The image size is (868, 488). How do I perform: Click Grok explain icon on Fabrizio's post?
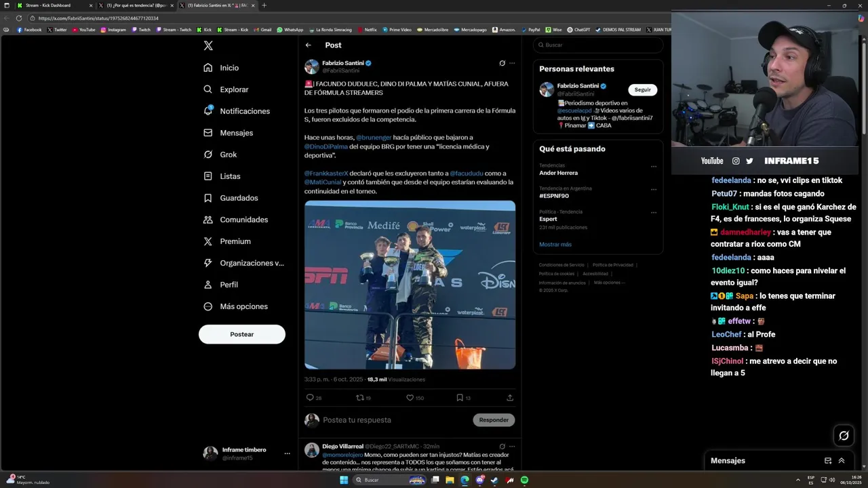(502, 63)
